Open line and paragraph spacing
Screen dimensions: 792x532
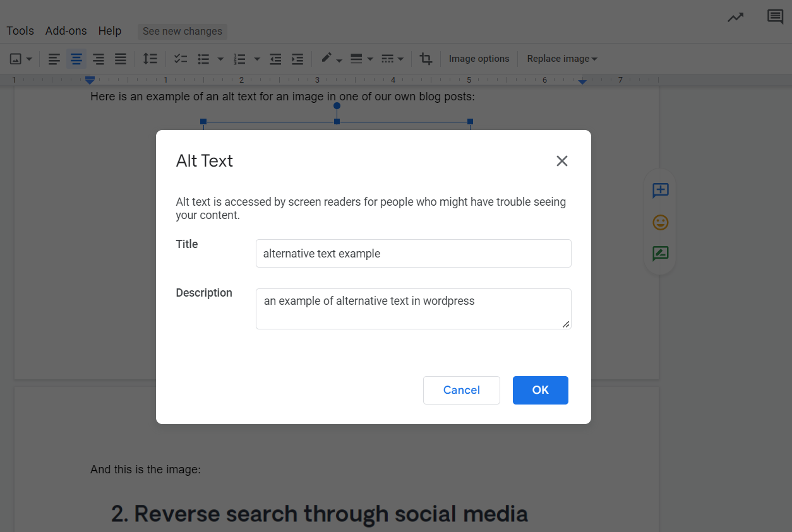coord(150,59)
